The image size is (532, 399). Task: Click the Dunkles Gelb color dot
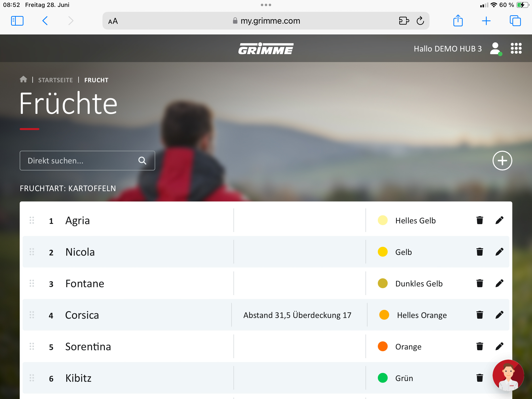tap(383, 283)
